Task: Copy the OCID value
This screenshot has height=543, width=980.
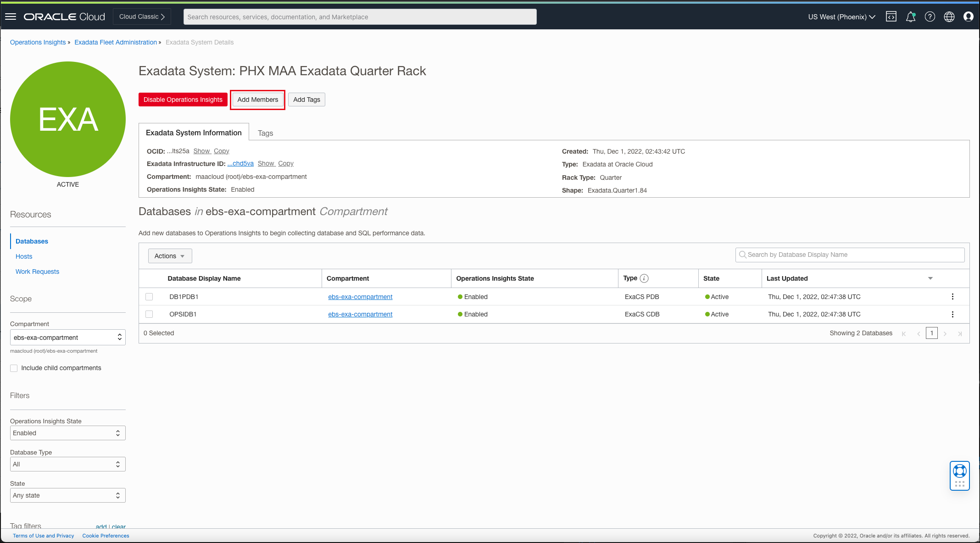Action: point(221,151)
